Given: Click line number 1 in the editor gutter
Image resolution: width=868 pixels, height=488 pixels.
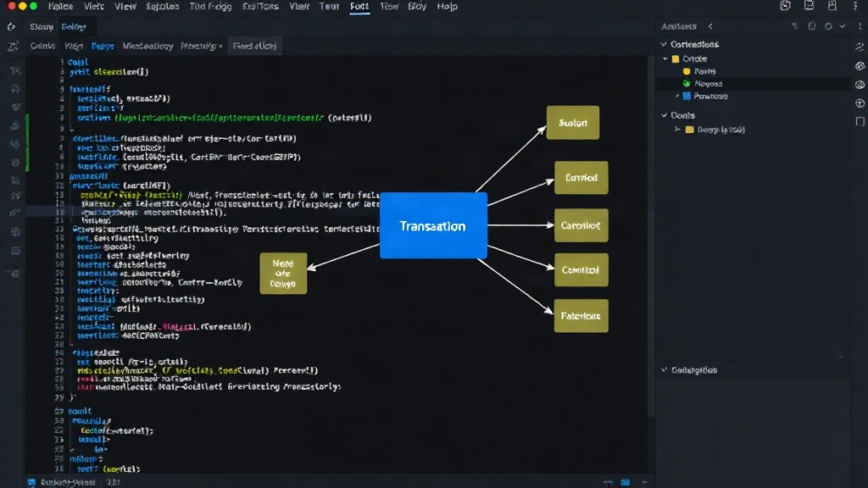Looking at the screenshot, I should click(62, 63).
